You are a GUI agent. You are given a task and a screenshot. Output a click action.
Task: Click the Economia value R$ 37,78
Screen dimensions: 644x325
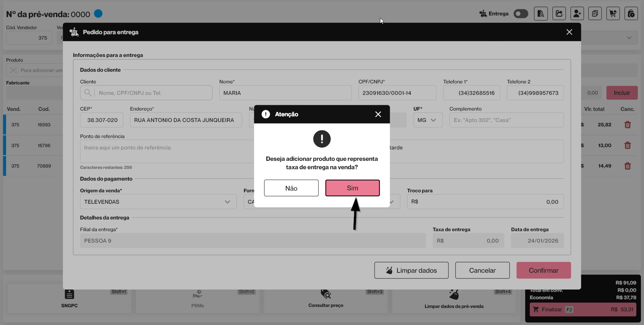pos(626,298)
